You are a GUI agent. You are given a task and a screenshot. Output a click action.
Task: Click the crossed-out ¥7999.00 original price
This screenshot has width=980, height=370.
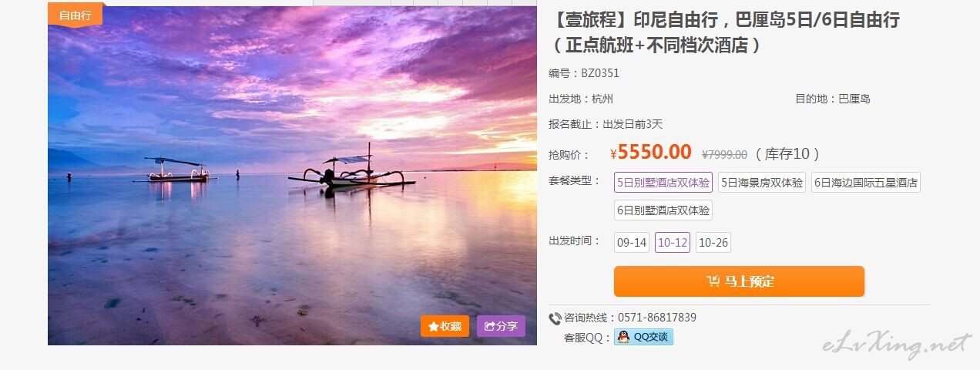(x=724, y=154)
